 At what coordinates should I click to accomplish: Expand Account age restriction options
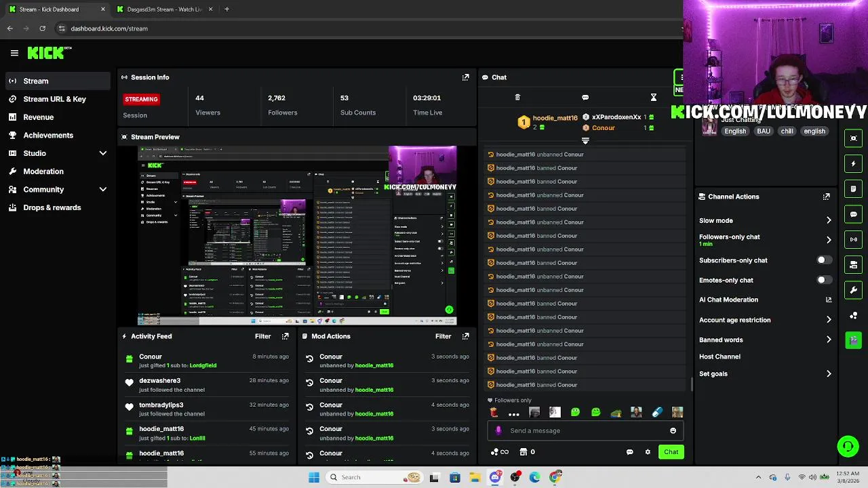point(828,320)
